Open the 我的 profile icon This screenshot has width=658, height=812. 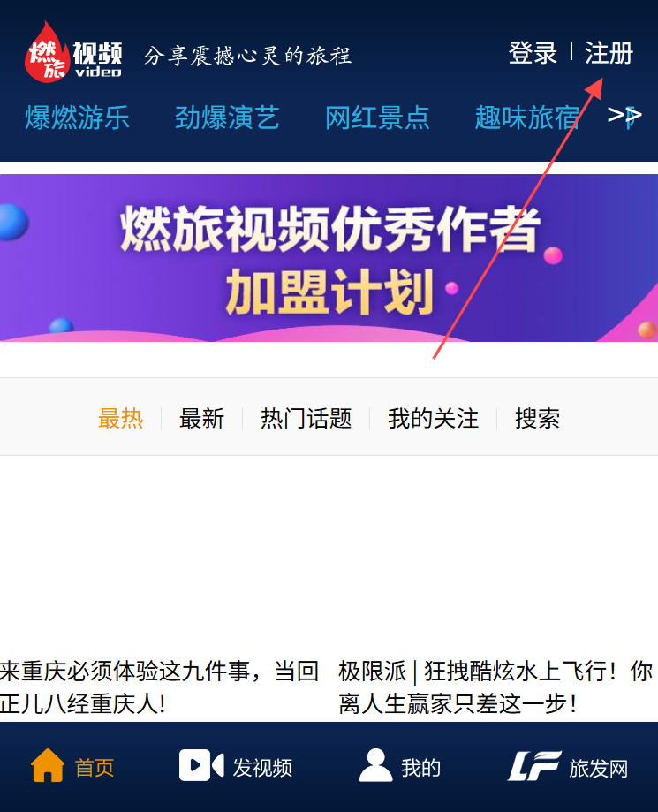(375, 765)
